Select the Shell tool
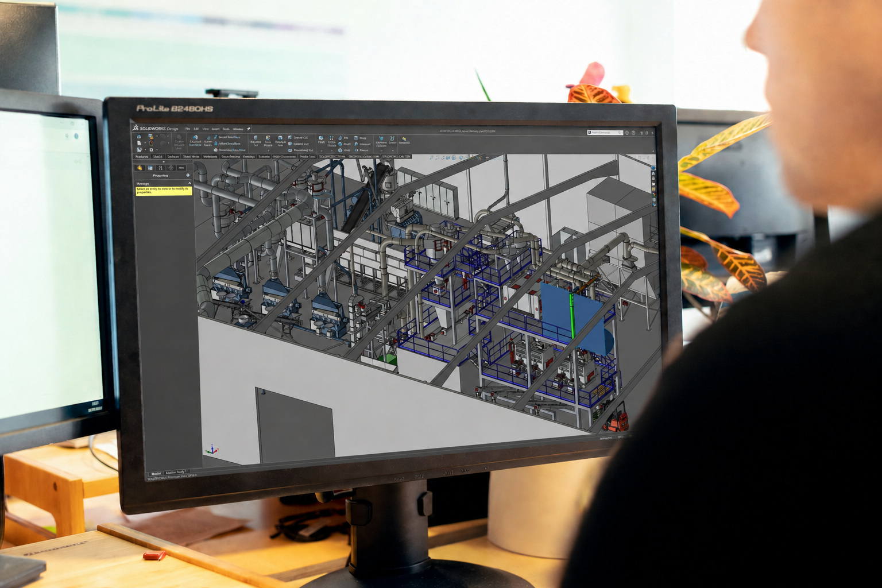 click(344, 150)
